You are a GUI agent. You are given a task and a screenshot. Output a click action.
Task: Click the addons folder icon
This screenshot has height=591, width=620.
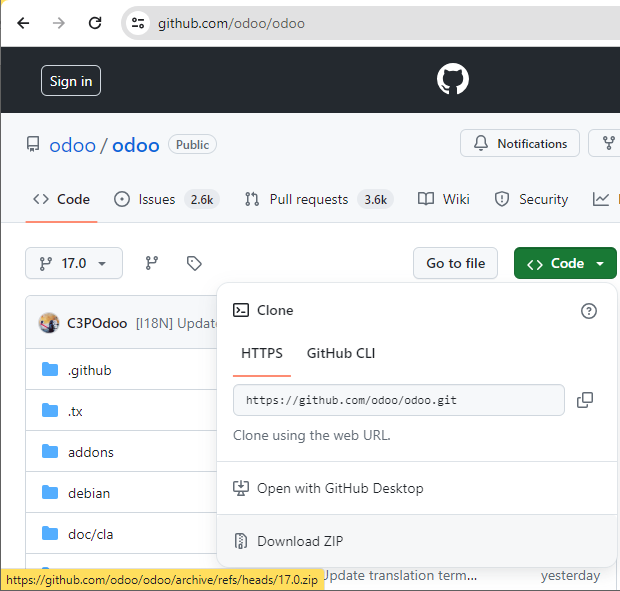pos(50,451)
